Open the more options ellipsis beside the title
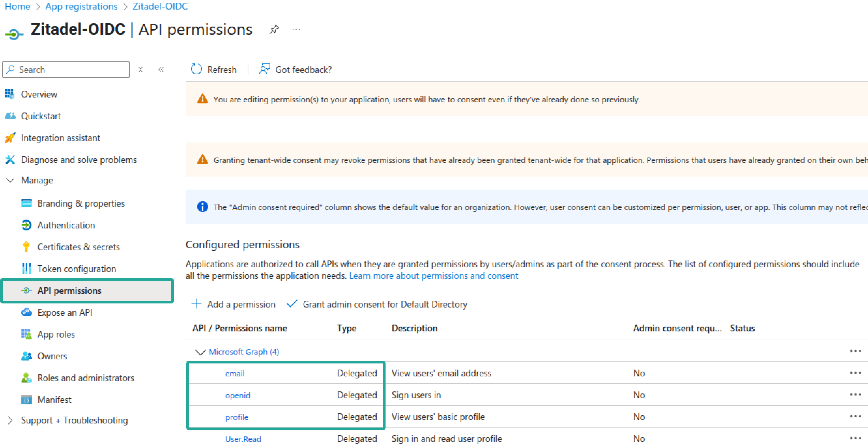The image size is (868, 448). coord(296,30)
